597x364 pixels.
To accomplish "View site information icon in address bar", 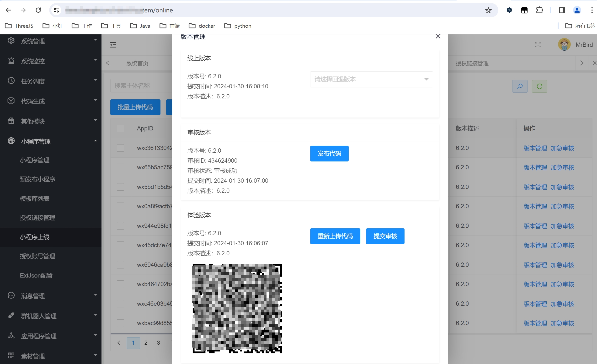I will pos(56,10).
